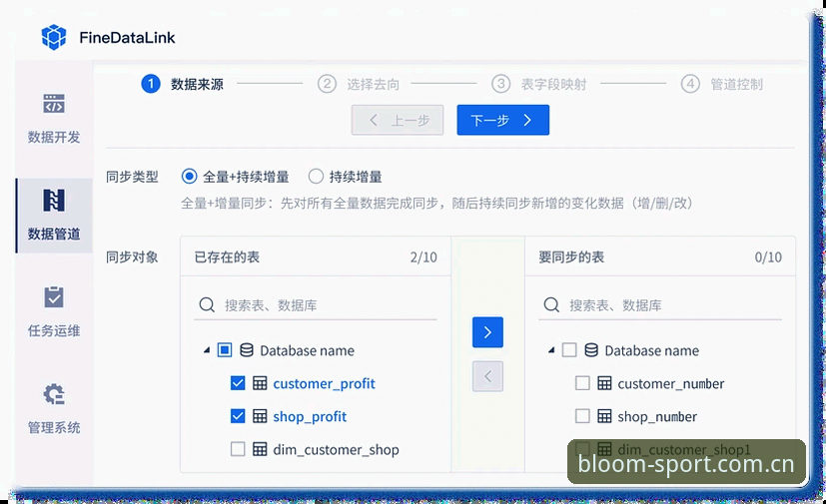Go to step 1 数据来源
This screenshot has width=826, height=504.
[182, 84]
